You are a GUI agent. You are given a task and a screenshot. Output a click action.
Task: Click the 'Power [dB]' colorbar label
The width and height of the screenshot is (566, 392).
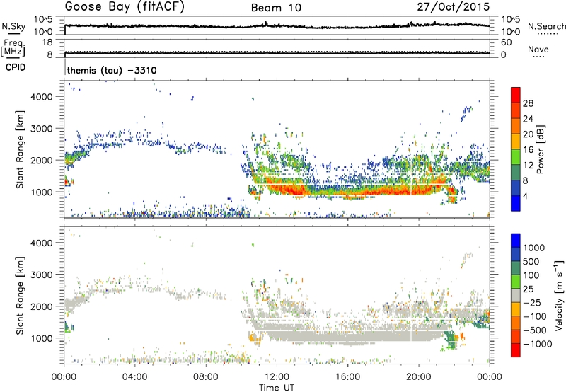coord(540,149)
